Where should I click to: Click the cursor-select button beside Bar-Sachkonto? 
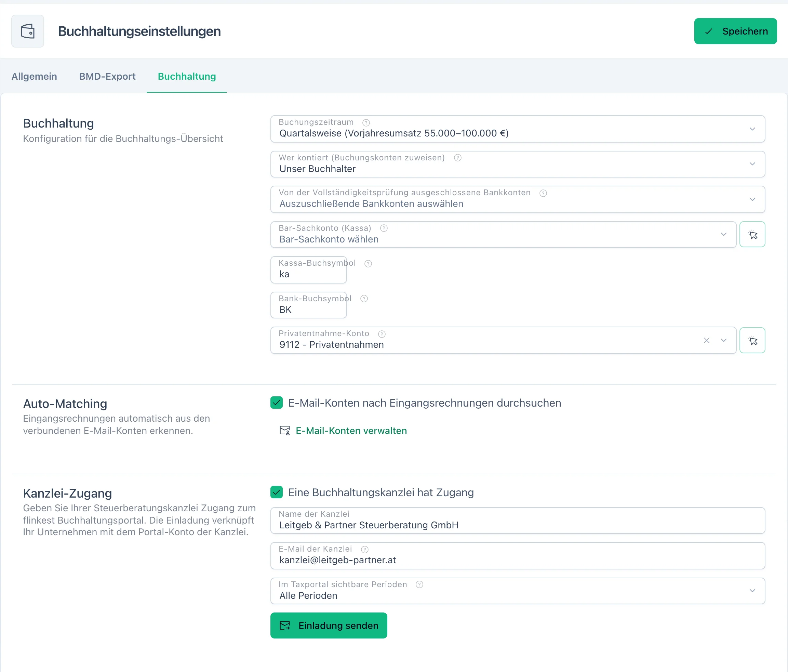click(752, 234)
